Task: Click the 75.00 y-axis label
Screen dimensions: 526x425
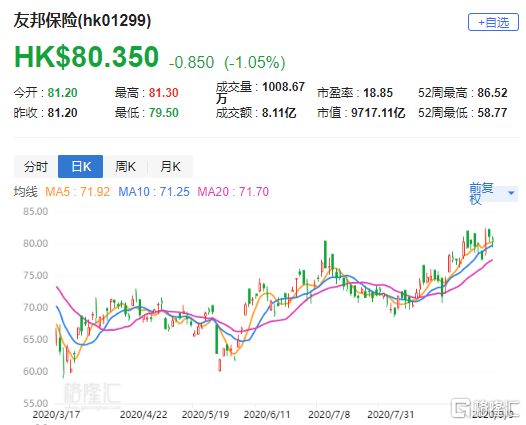Action: [36, 275]
